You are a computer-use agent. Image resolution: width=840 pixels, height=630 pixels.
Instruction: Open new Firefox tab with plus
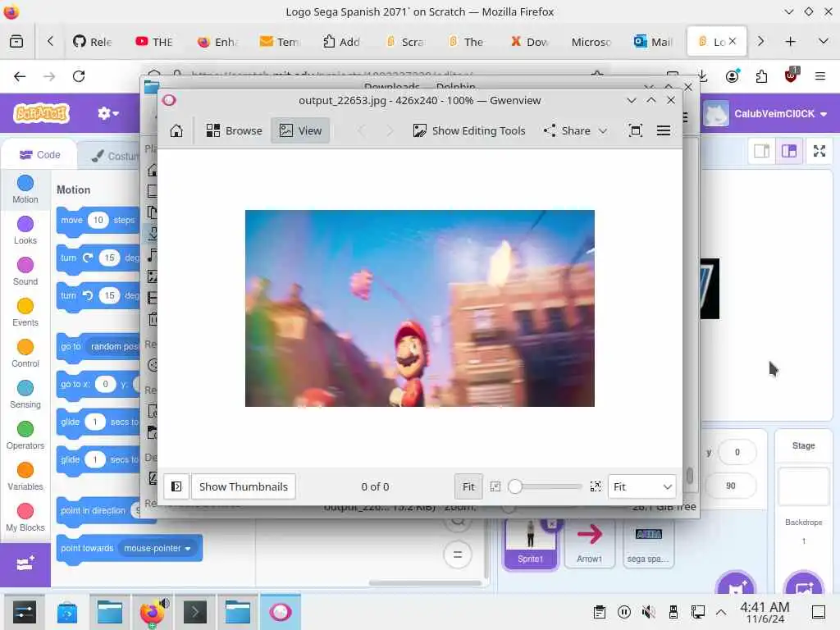(x=790, y=42)
